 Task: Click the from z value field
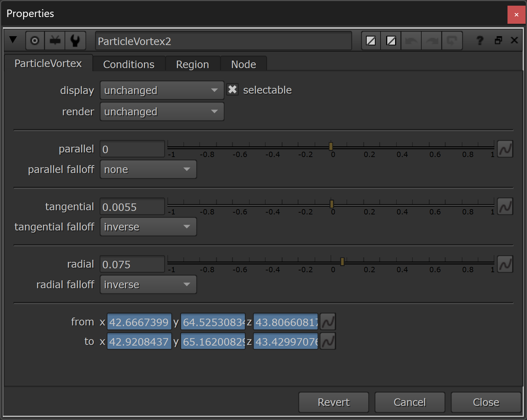tap(286, 322)
